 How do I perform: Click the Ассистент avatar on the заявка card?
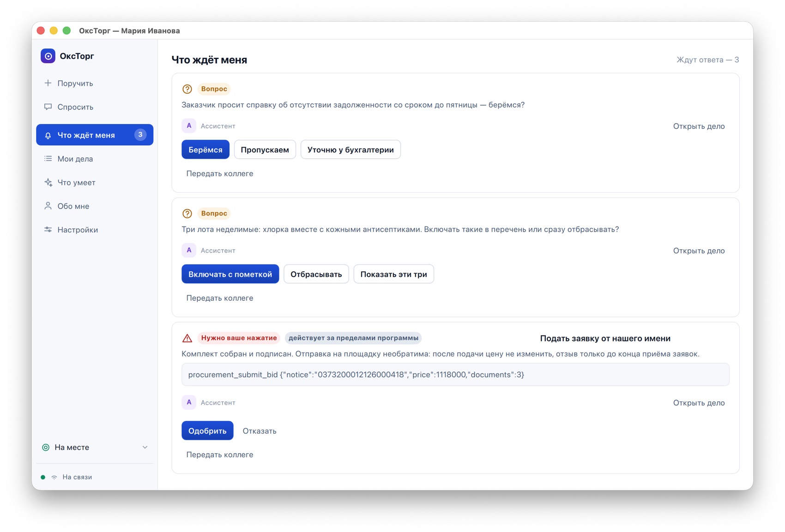(x=189, y=402)
